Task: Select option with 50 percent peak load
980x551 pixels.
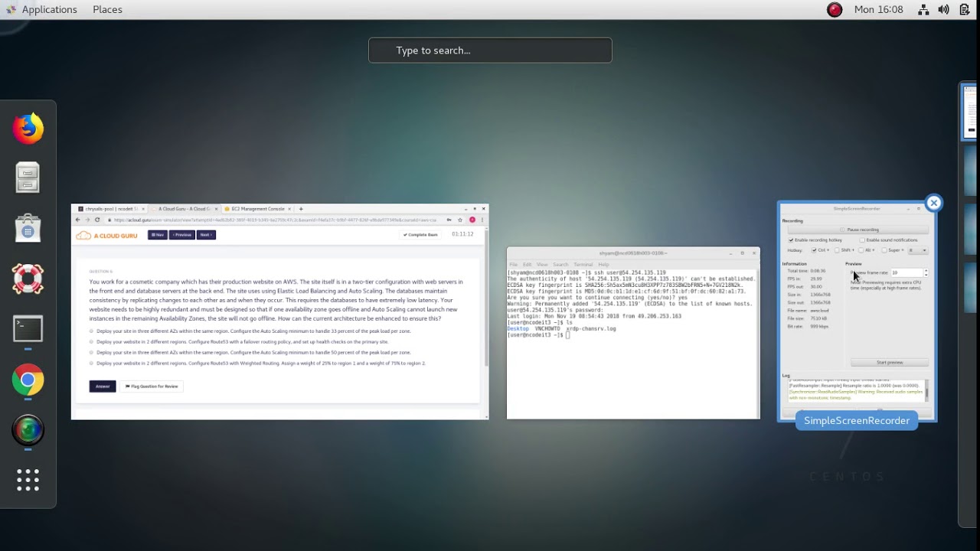Action: click(92, 353)
